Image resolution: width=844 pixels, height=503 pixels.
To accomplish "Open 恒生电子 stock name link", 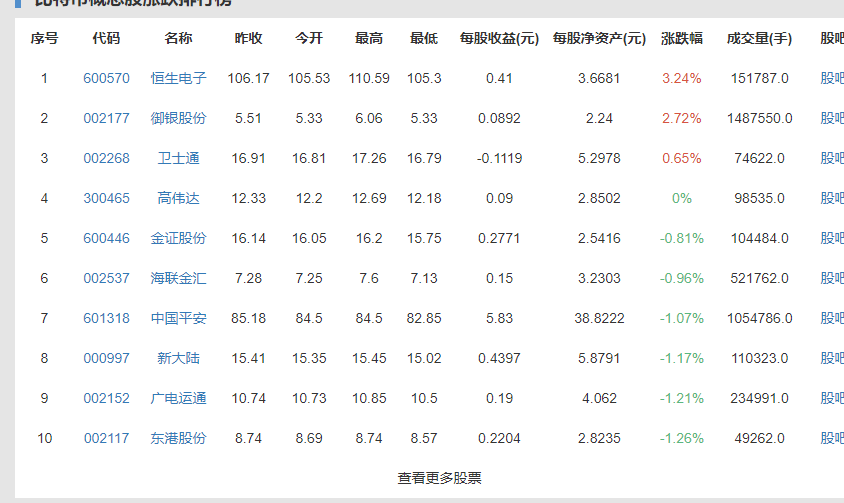I will (x=178, y=79).
